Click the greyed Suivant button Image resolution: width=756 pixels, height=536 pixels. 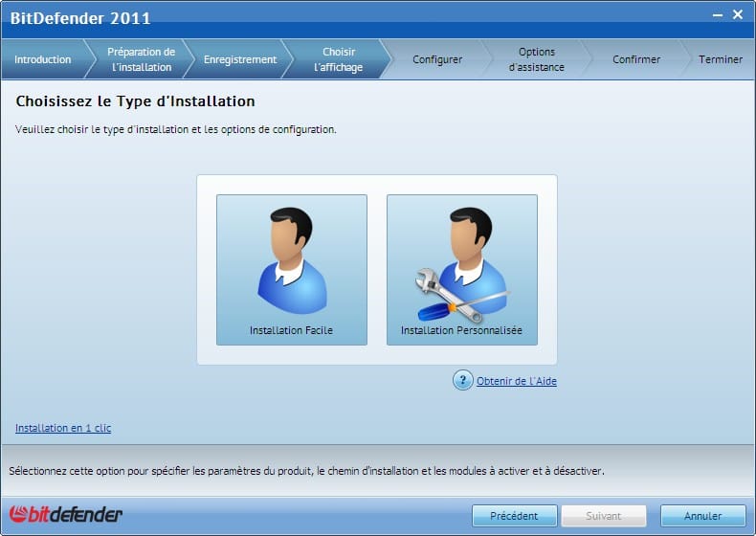click(604, 516)
